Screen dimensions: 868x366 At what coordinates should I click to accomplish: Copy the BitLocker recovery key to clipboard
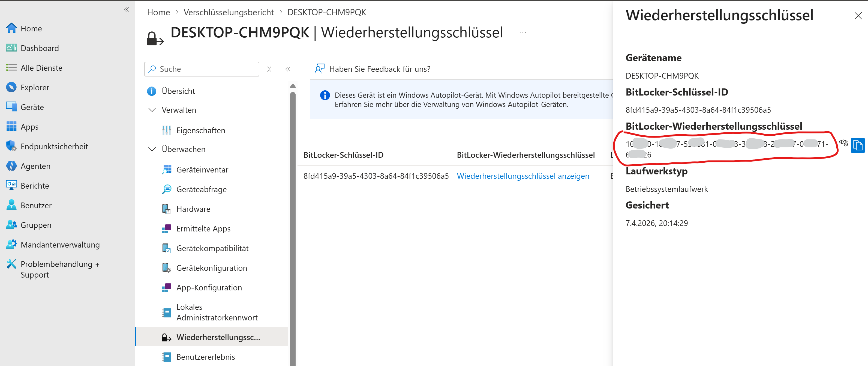pyautogui.click(x=858, y=145)
